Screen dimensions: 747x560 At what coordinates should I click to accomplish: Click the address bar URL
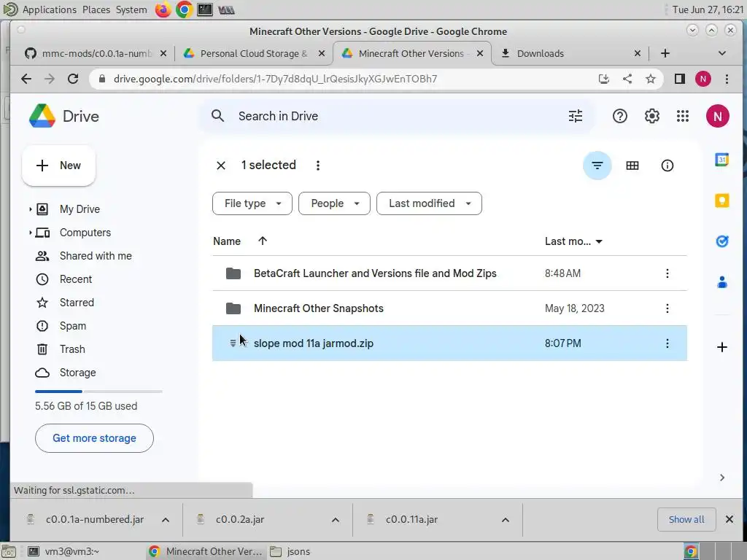click(275, 79)
